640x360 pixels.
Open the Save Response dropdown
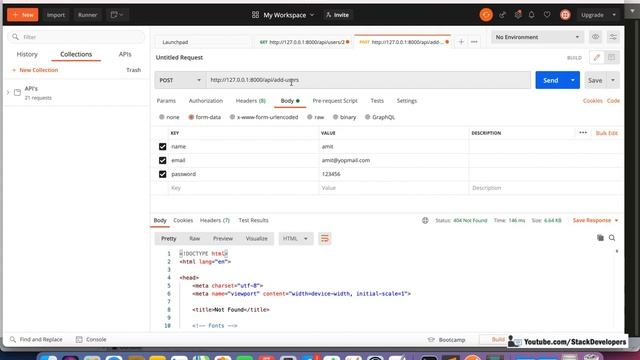point(596,220)
